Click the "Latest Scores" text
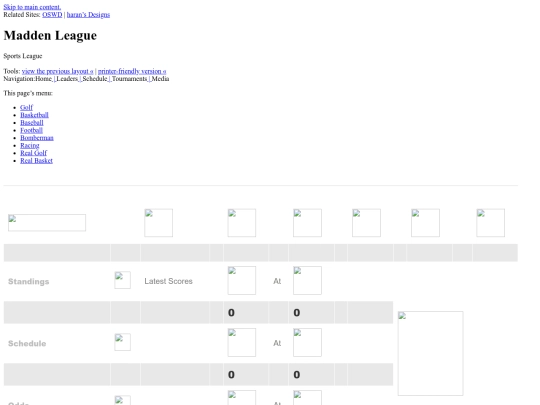540x405 pixels. [x=168, y=281]
